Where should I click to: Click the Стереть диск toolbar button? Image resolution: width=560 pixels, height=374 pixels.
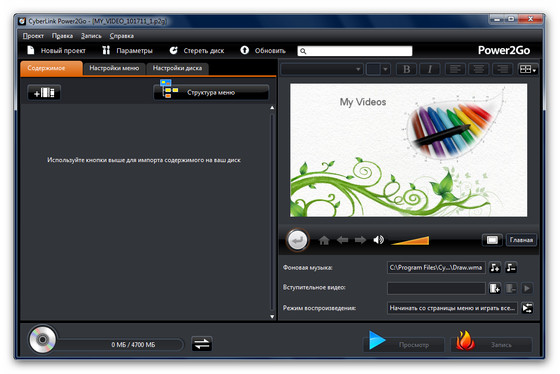coord(197,51)
